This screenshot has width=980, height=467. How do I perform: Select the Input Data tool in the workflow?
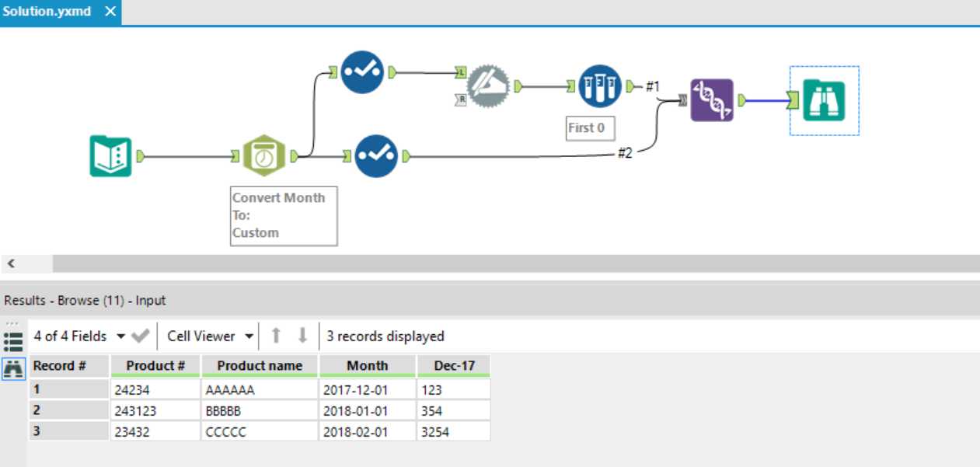[x=111, y=155]
